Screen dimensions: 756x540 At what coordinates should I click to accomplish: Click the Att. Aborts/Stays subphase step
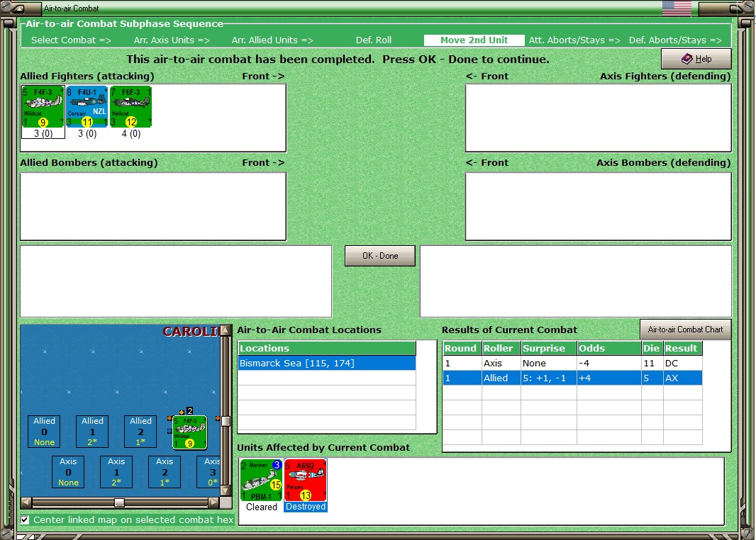pos(574,40)
